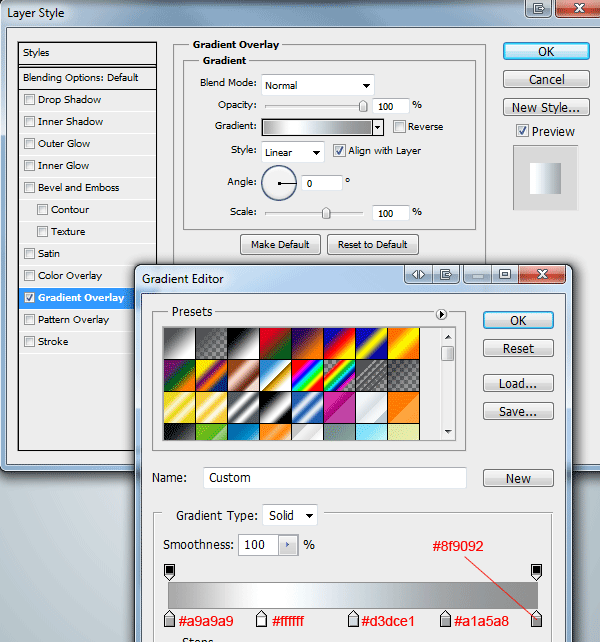The image size is (600, 642).
Task: Select the #a9a9a9 color stop
Action: click(170, 619)
